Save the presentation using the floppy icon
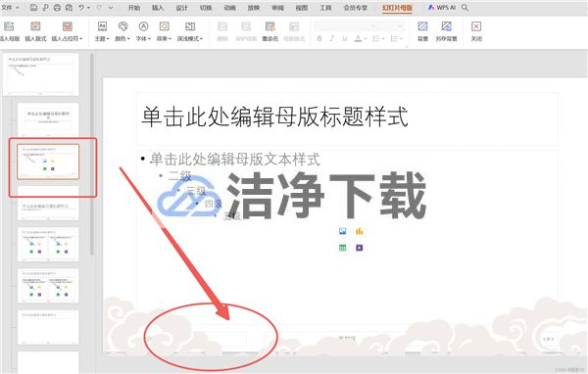Viewport: 588px width, 374px height. point(33,7)
